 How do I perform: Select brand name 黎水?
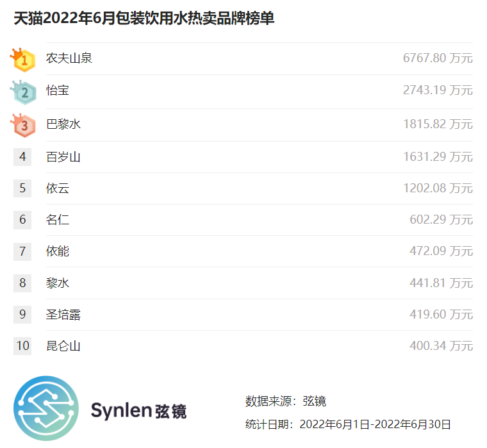pyautogui.click(x=58, y=283)
